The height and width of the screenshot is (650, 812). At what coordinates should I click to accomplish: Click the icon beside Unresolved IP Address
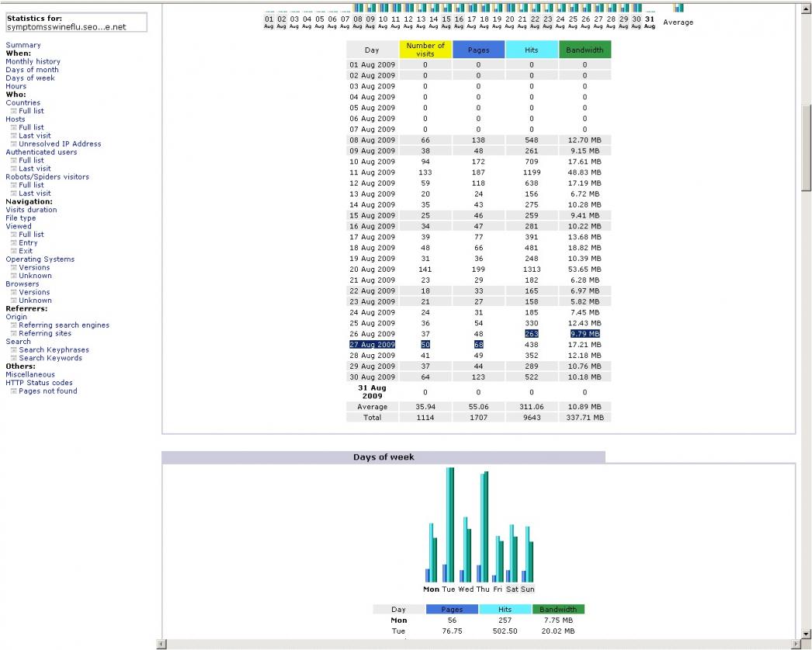pos(13,144)
